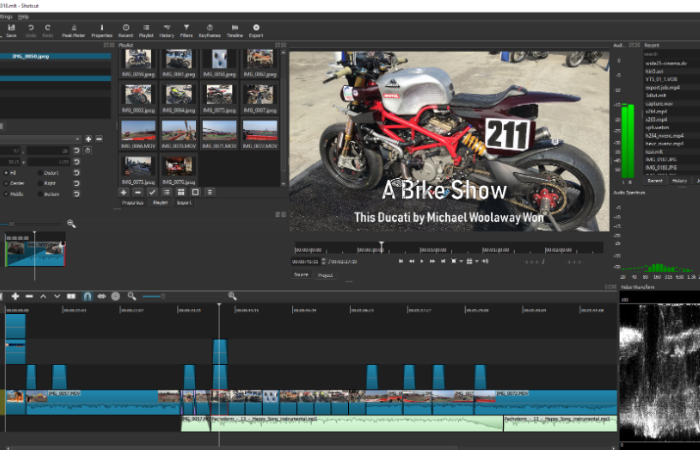Viewport: 700px width, 450px height.
Task: Select the Right alignment radio button
Action: [x=41, y=184]
